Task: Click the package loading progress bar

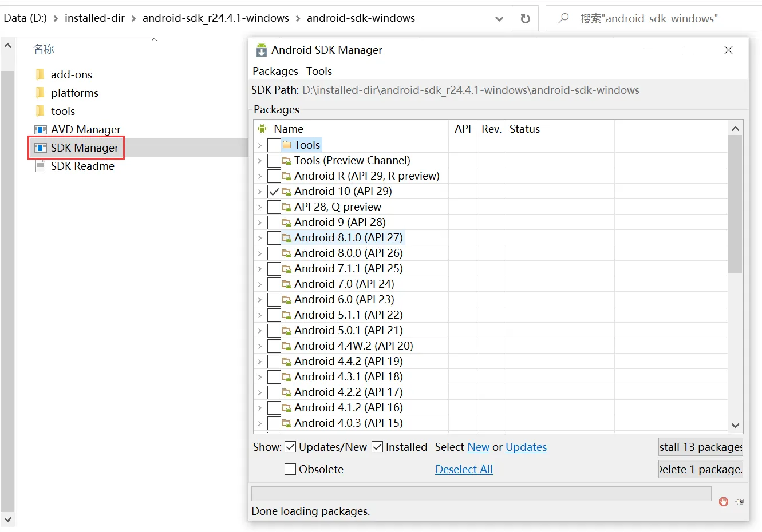Action: [x=481, y=494]
